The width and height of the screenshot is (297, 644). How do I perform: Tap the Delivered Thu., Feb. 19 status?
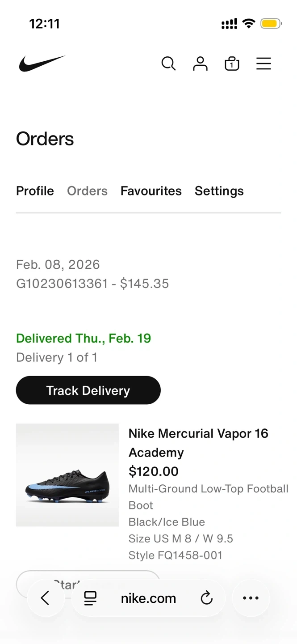[x=84, y=338]
